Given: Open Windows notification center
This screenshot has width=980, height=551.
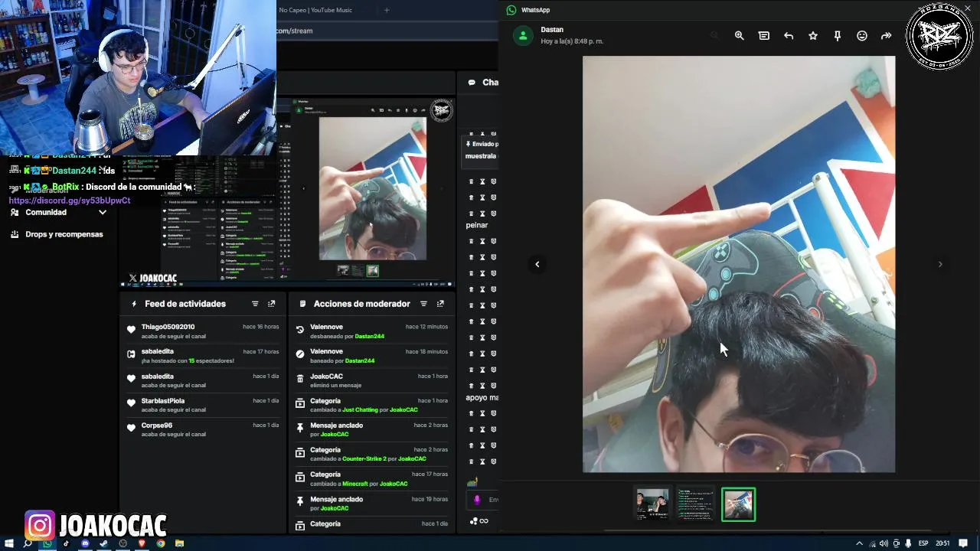Looking at the screenshot, I should tap(964, 543).
